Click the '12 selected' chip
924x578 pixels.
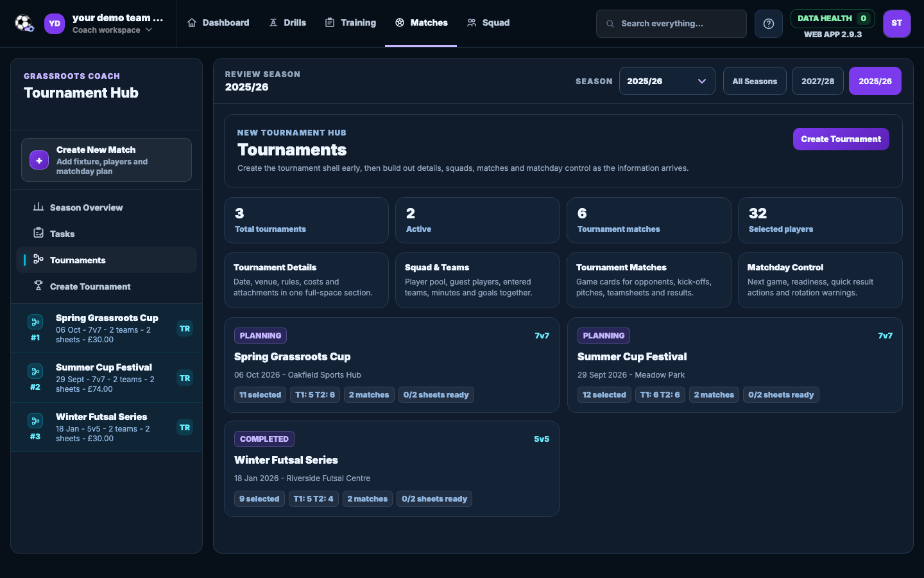[604, 395]
